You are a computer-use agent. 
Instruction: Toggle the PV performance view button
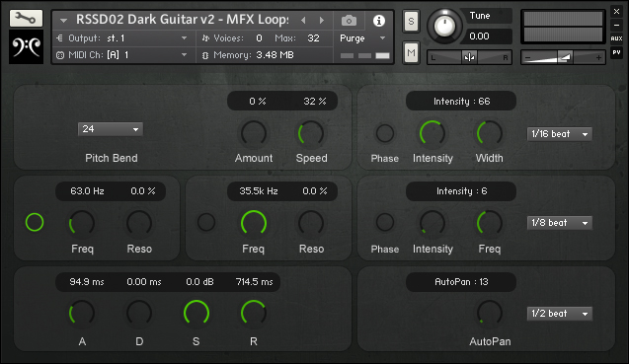pyautogui.click(x=616, y=52)
